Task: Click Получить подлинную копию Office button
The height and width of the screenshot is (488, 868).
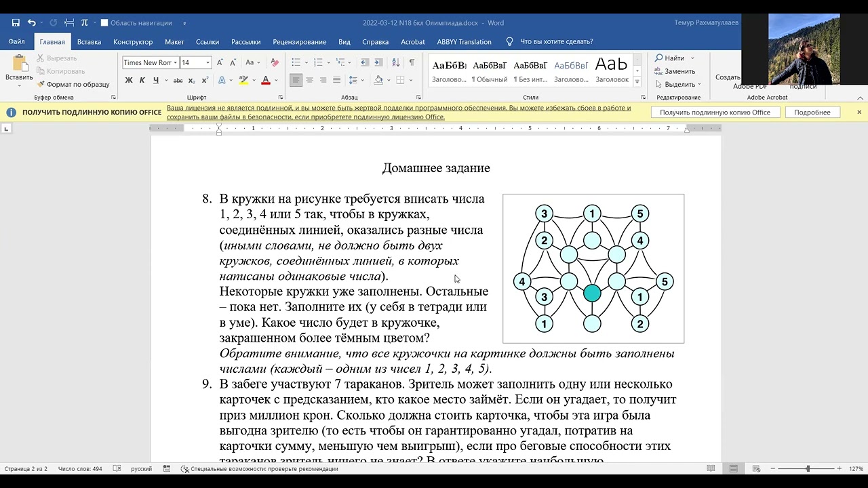Action: point(715,113)
